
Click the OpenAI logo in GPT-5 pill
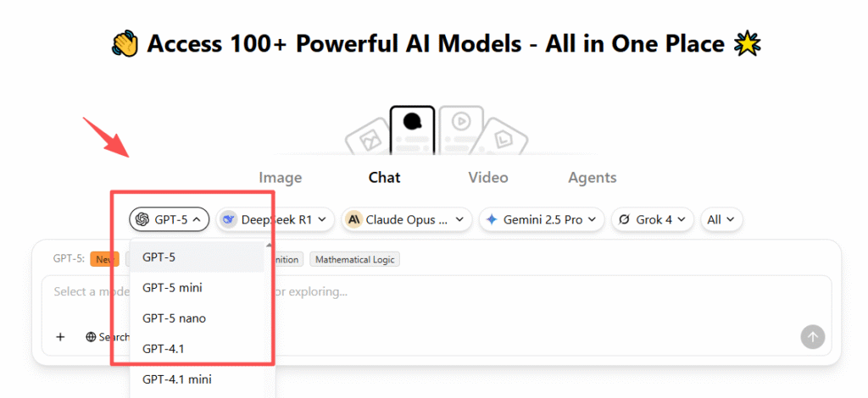point(142,219)
